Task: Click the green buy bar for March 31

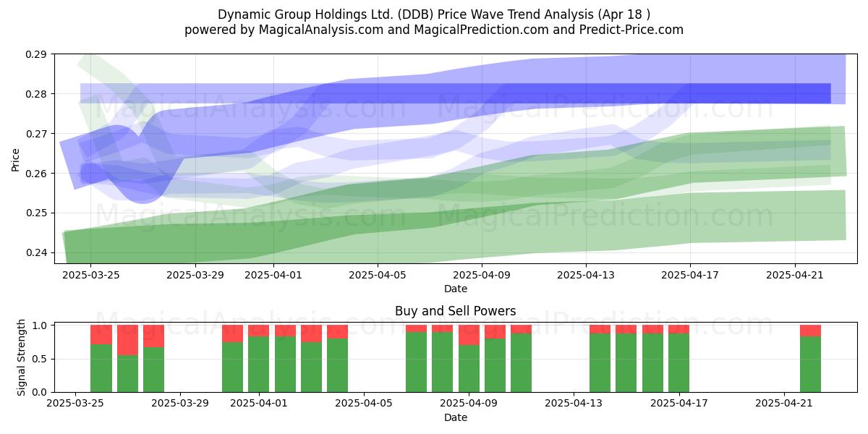Action: (232, 367)
